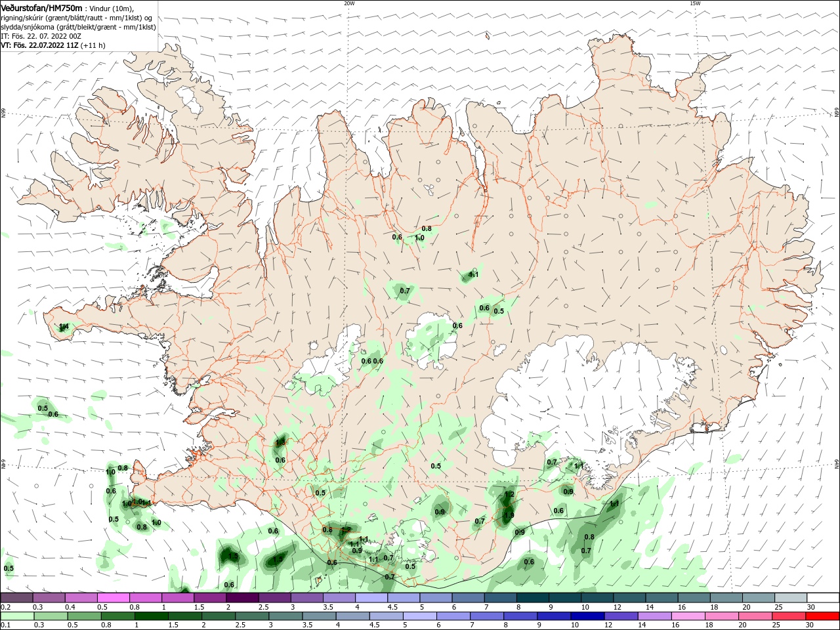Pick the 7 rain scale swatch
Screen dimensions: 840x630
coord(487,616)
